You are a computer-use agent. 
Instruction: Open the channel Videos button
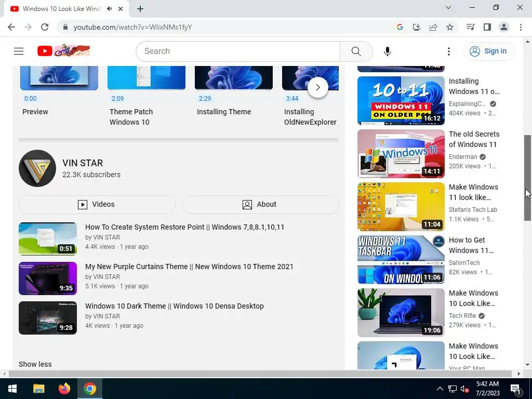(97, 204)
